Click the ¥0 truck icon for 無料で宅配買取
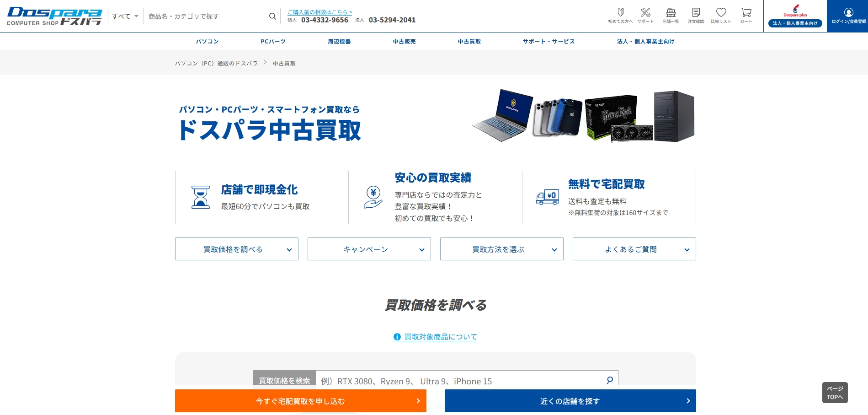Screen dimensions: 868x415 pos(548,197)
